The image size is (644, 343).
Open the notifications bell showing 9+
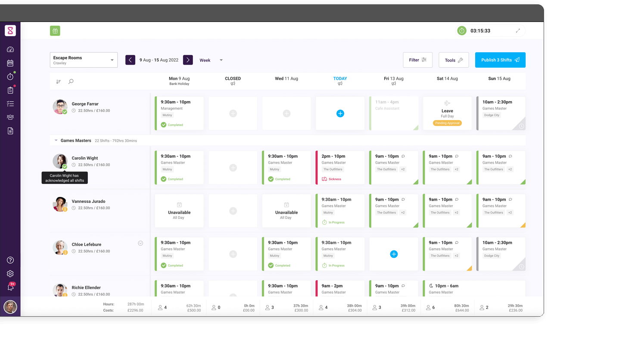(10, 286)
